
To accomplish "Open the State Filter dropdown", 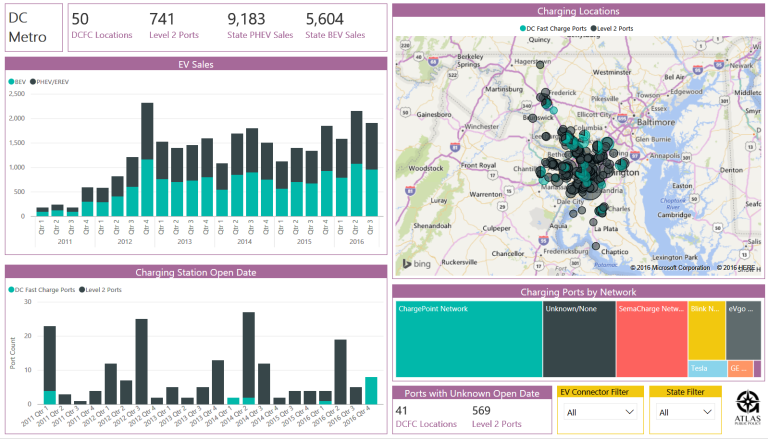I will 685,413.
